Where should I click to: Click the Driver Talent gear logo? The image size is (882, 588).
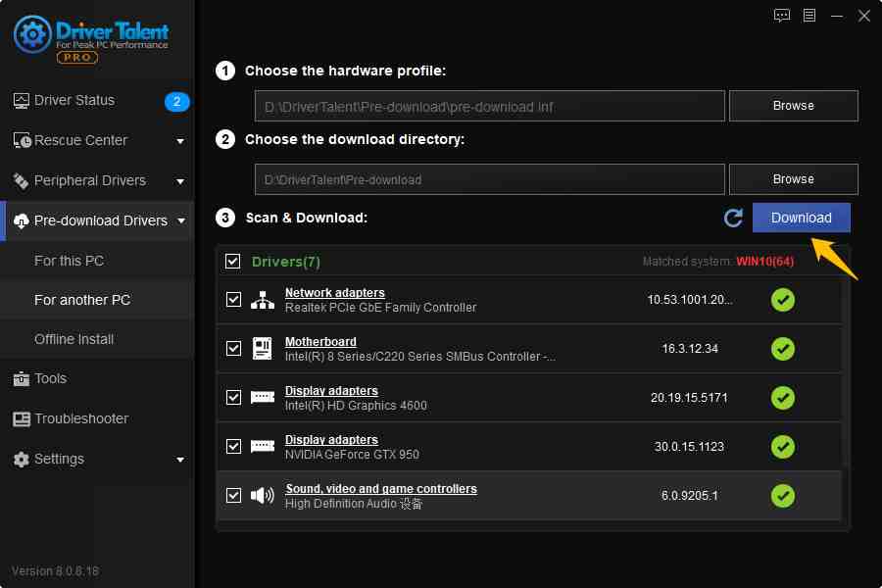pos(32,35)
